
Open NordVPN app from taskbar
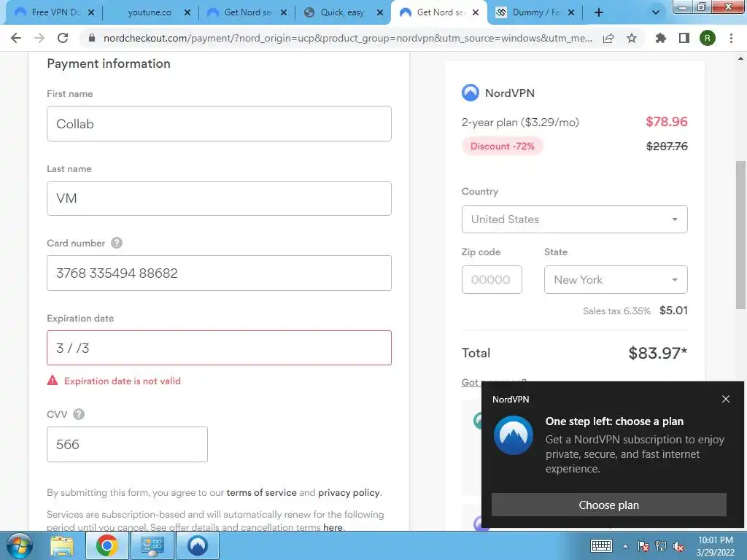pyautogui.click(x=197, y=545)
